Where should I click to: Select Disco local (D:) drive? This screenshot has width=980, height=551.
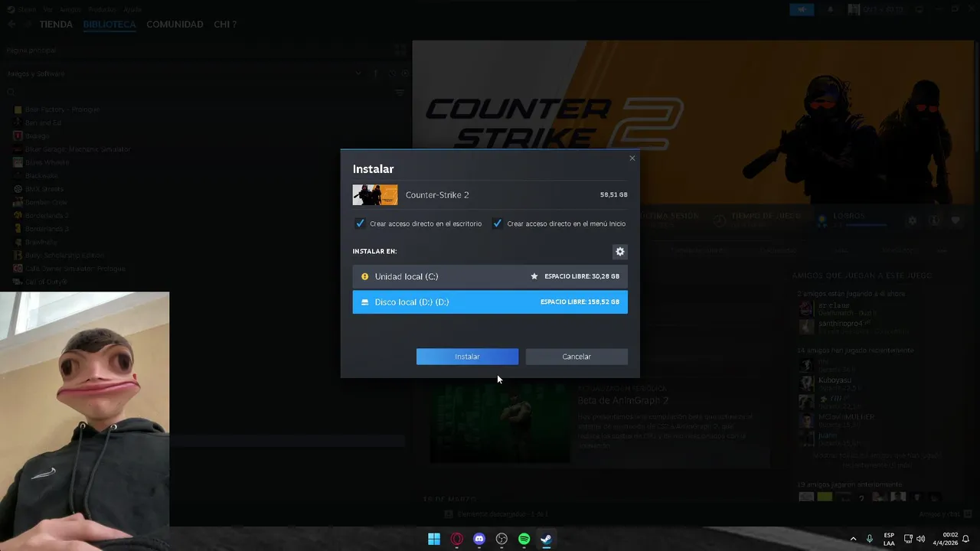[x=490, y=302]
